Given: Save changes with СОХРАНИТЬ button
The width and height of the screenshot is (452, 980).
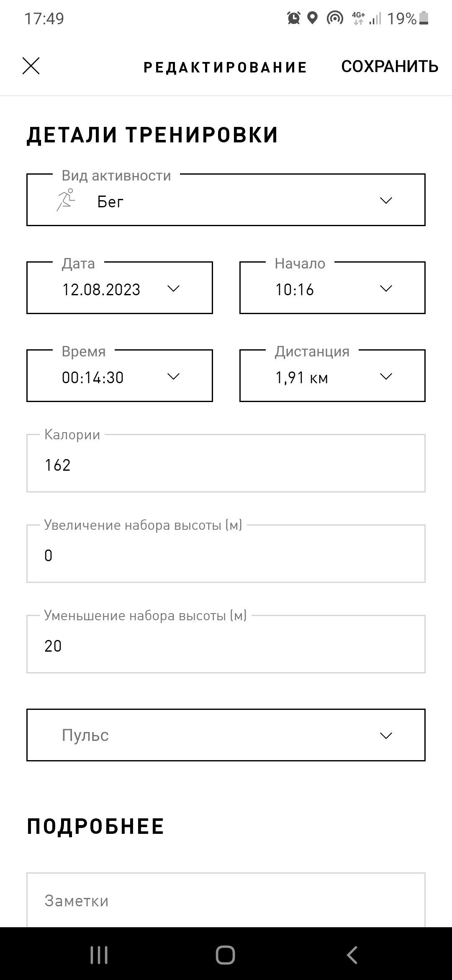Looking at the screenshot, I should click(x=390, y=67).
